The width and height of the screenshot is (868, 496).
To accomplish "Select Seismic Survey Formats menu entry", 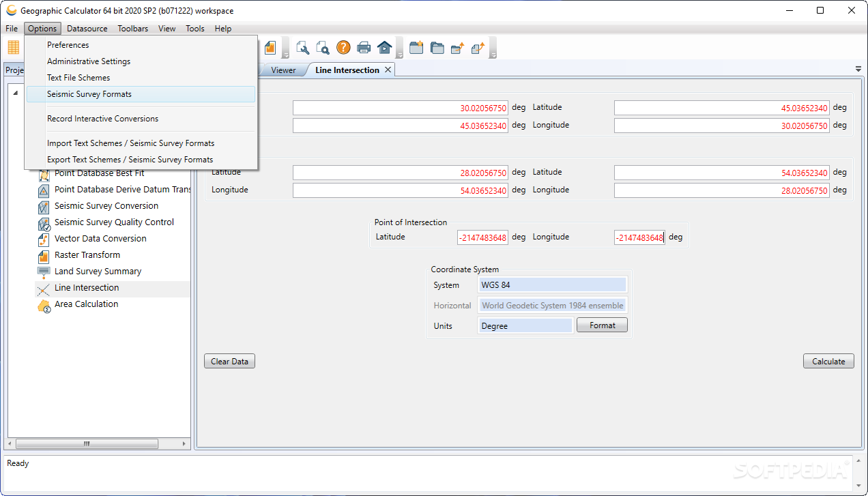I will click(x=141, y=94).
